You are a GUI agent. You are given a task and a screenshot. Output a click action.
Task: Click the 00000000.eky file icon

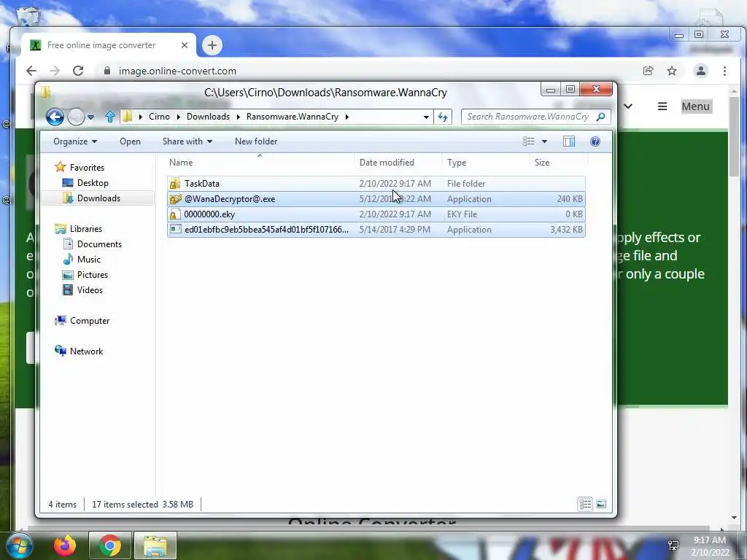pyautogui.click(x=175, y=214)
